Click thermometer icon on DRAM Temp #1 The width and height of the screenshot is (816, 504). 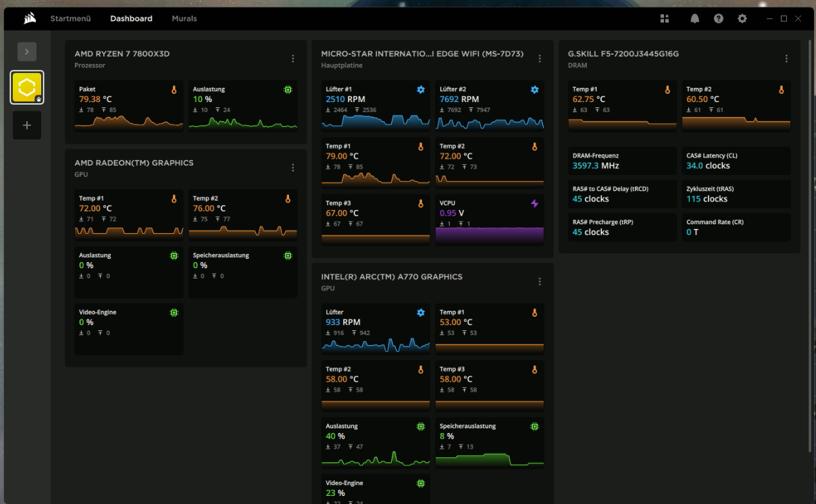[x=667, y=89]
